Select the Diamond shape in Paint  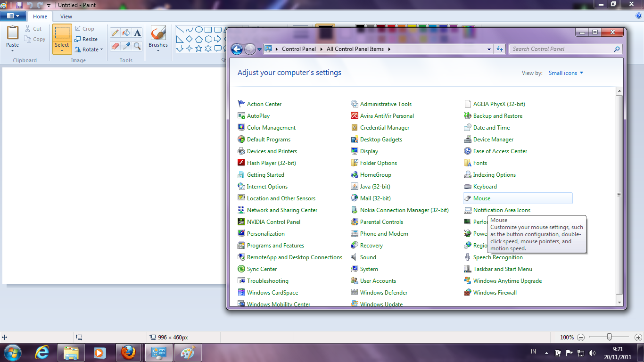pos(189,39)
